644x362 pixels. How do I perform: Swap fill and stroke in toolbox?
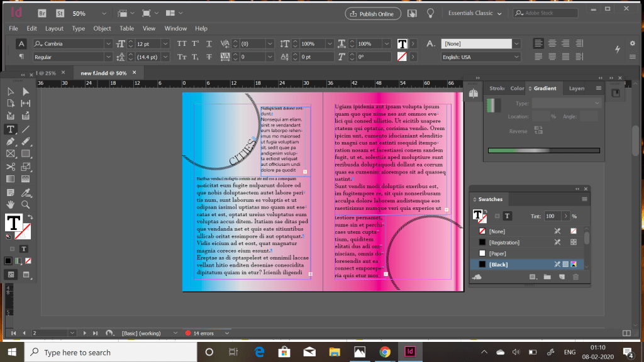point(29,217)
